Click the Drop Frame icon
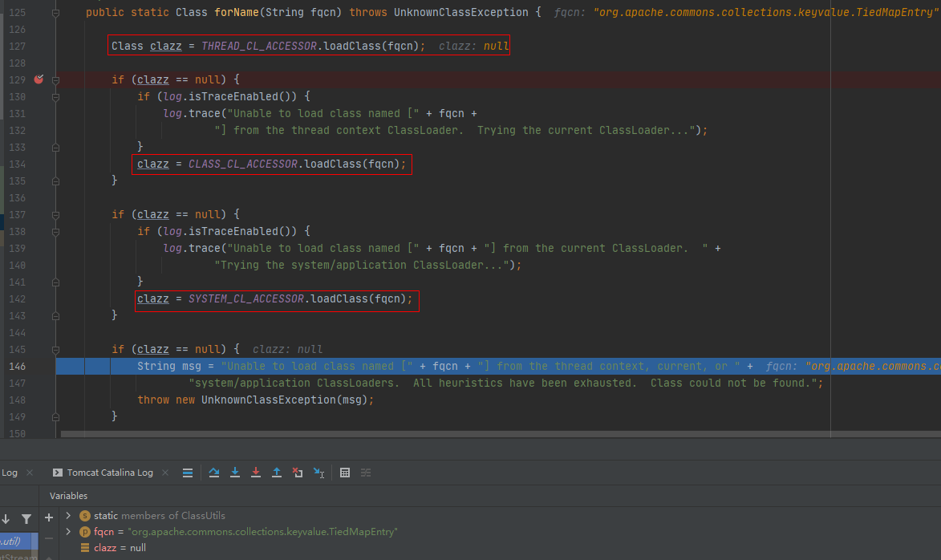The height and width of the screenshot is (560, 941). tap(298, 473)
